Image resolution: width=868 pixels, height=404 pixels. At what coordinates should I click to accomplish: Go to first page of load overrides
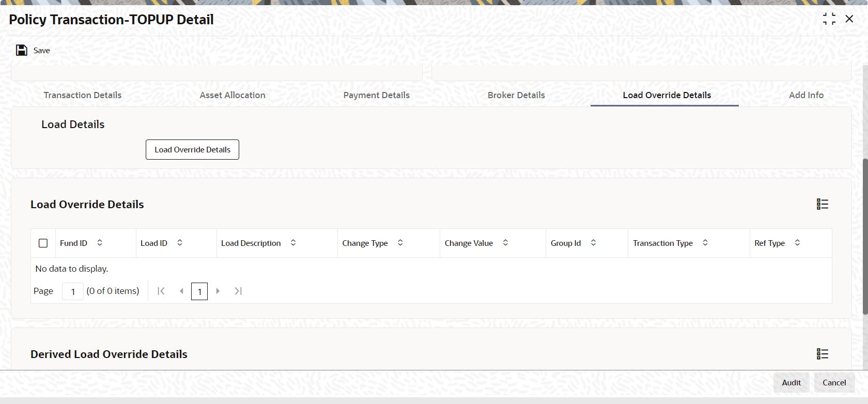coord(161,291)
